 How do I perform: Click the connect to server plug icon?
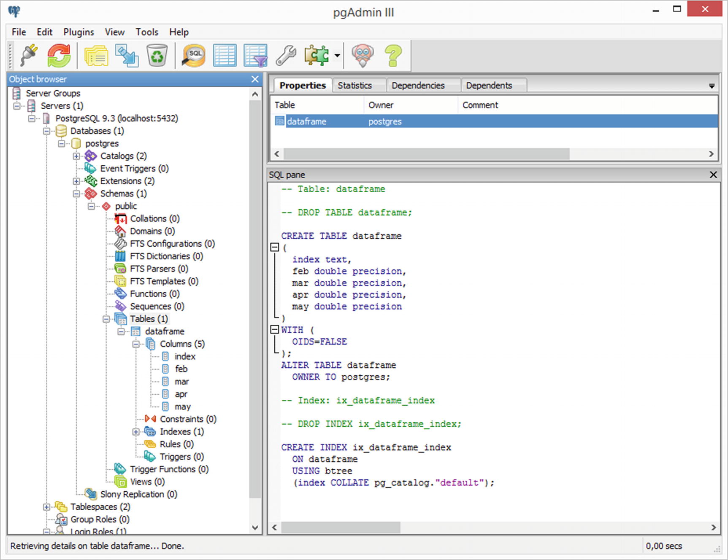[29, 55]
